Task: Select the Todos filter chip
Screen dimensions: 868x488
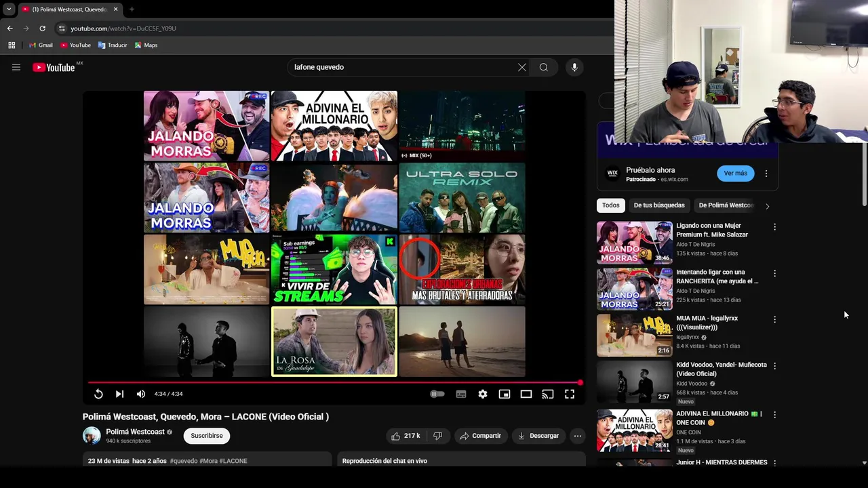Action: [611, 205]
